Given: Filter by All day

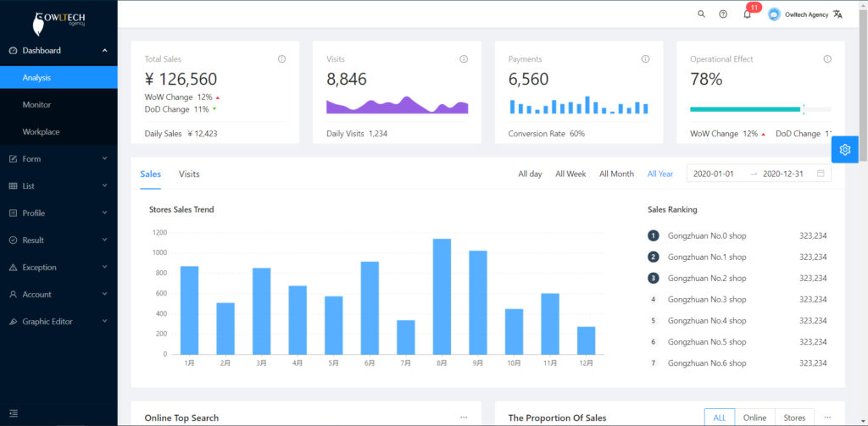Looking at the screenshot, I should point(530,174).
